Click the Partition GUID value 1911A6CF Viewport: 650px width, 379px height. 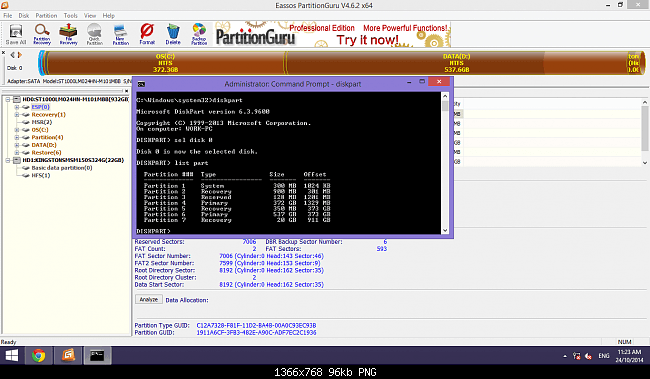coord(256,333)
